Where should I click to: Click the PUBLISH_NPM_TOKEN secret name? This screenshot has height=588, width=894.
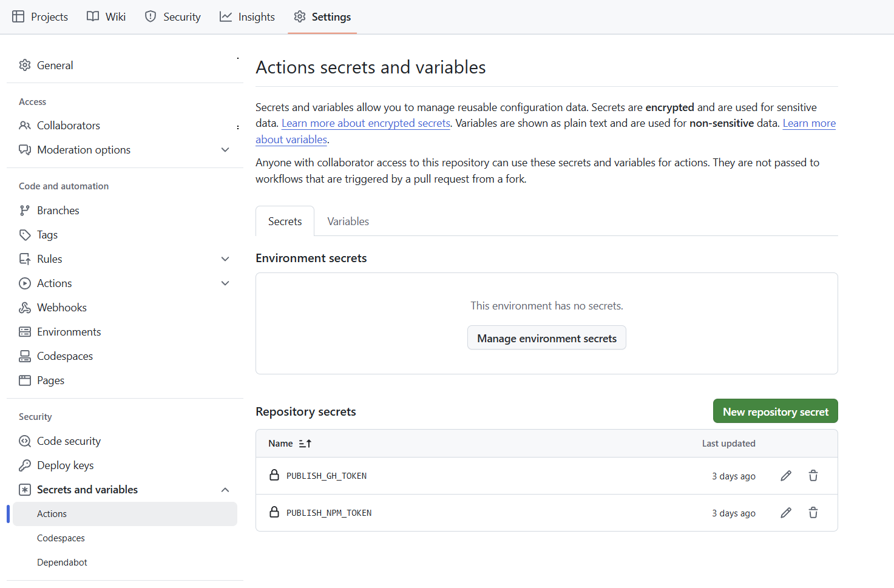(329, 513)
